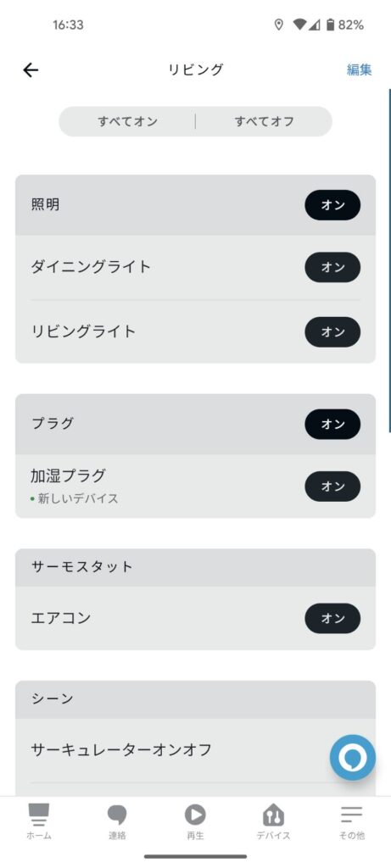Toggle リビングライト on/off switch

(332, 331)
